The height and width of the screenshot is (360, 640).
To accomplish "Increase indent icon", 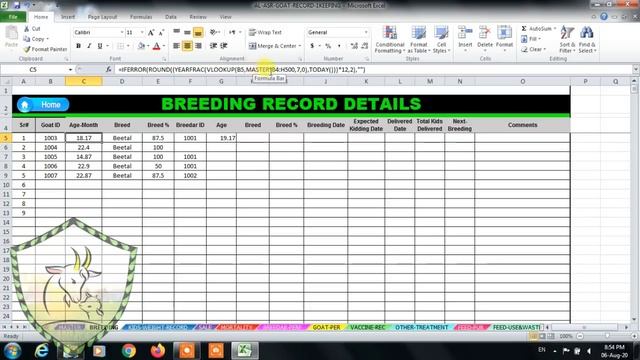I will (224, 46).
